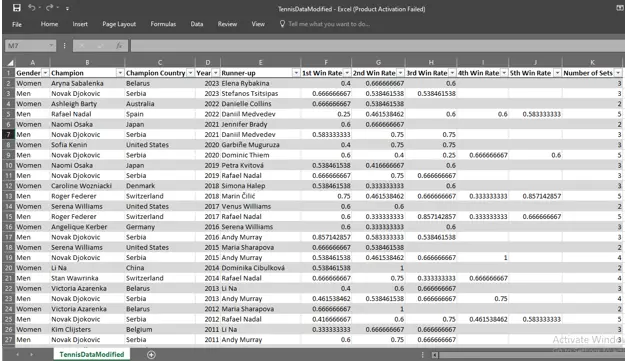Click the Save icon in quick access toolbar
625x361 pixels.
(16, 8)
